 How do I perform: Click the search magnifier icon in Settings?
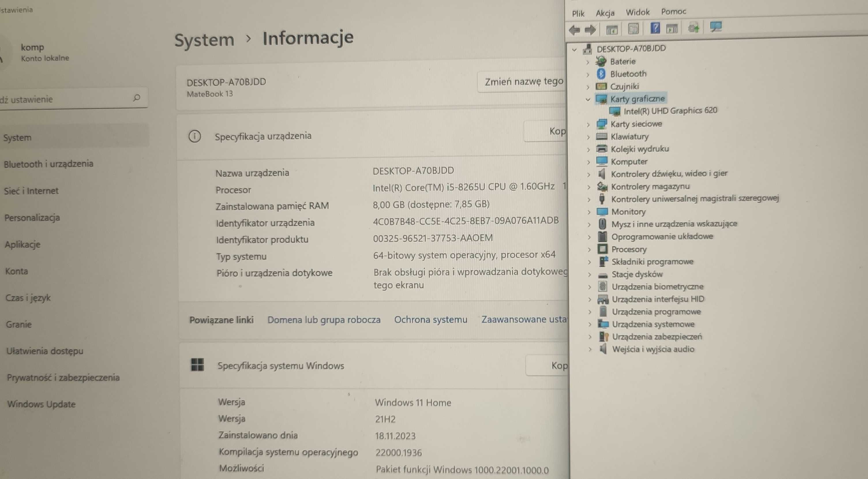(136, 98)
